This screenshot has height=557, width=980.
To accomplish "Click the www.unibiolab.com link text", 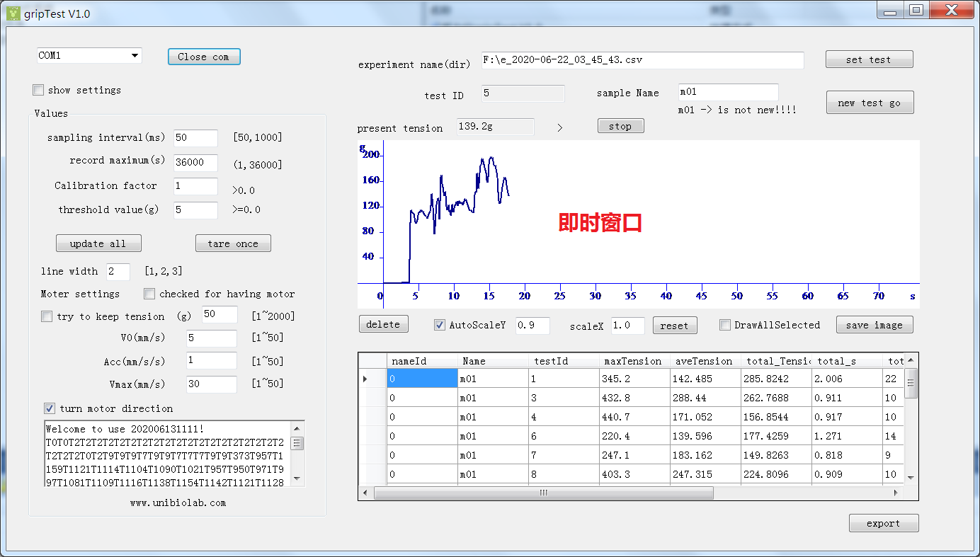I will coord(178,503).
